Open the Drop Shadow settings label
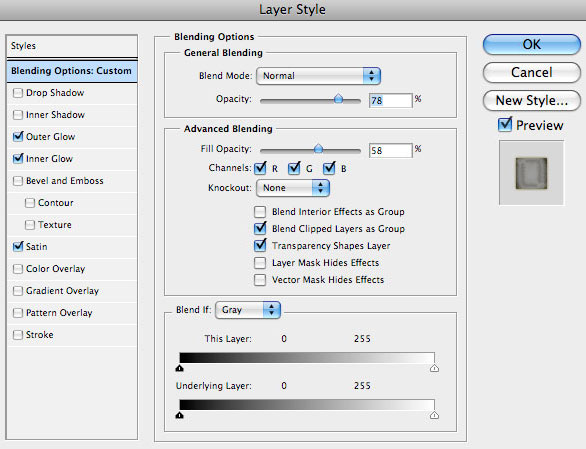 pyautogui.click(x=55, y=93)
